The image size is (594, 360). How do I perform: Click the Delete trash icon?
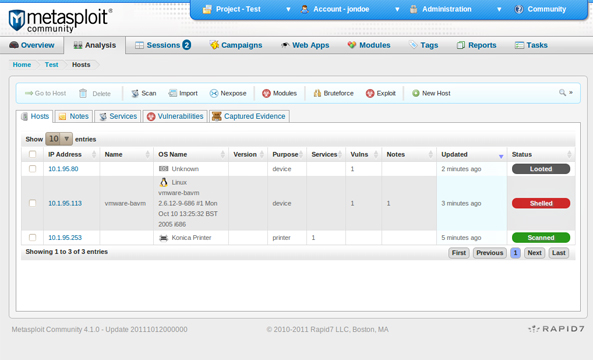(83, 93)
